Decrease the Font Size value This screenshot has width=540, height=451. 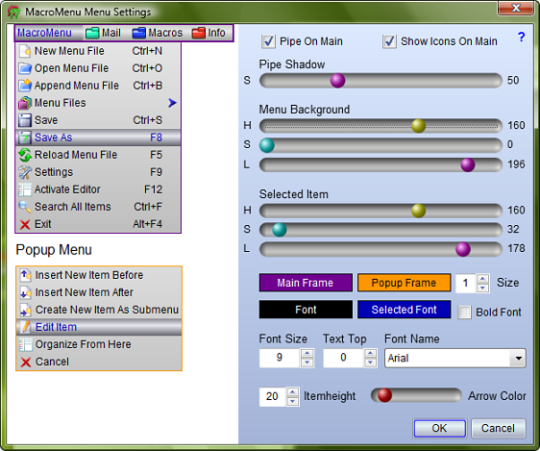click(307, 362)
